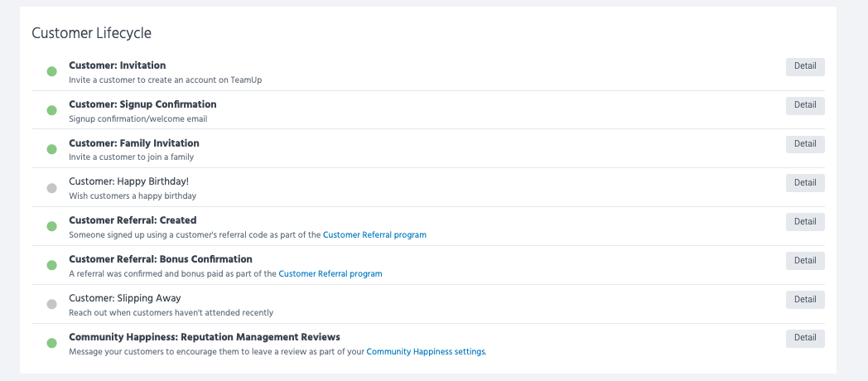Image resolution: width=868 pixels, height=381 pixels.
Task: Click the Customer: Slipping Away title text
Action: 125,298
